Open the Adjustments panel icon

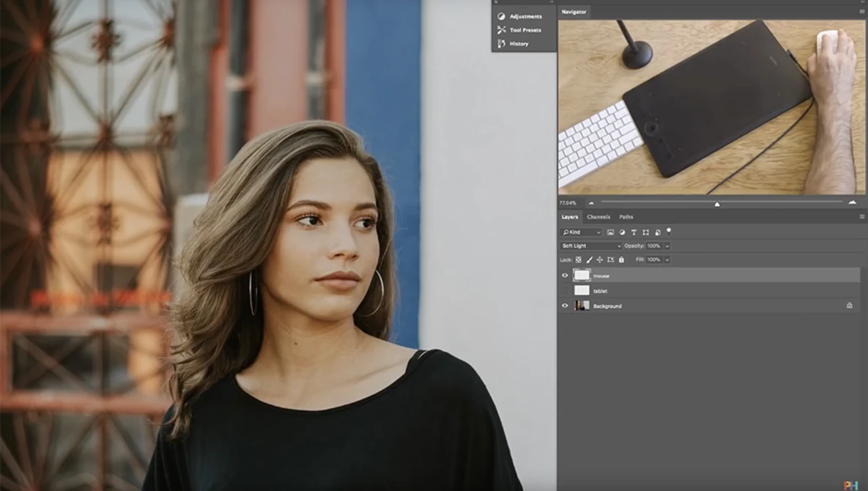(501, 17)
